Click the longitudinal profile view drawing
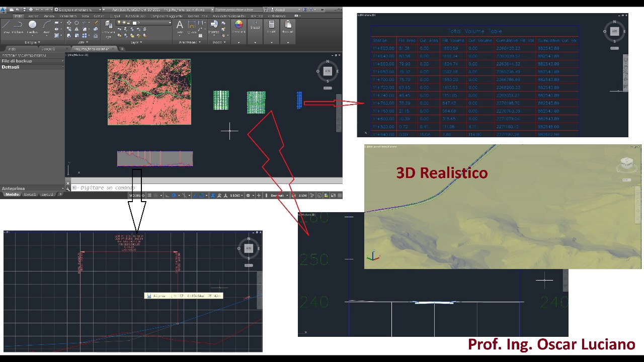The width and height of the screenshot is (644, 362). [x=155, y=158]
